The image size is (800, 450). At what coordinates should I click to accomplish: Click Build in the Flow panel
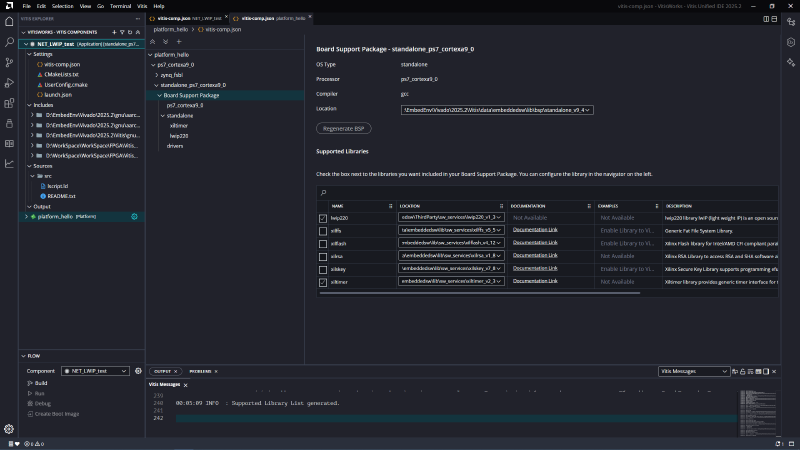pyautogui.click(x=41, y=383)
